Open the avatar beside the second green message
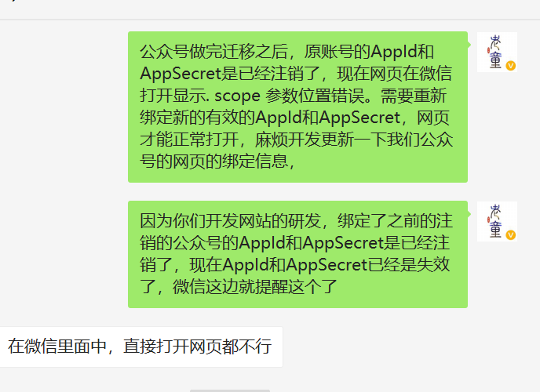This screenshot has width=540, height=392. [497, 221]
